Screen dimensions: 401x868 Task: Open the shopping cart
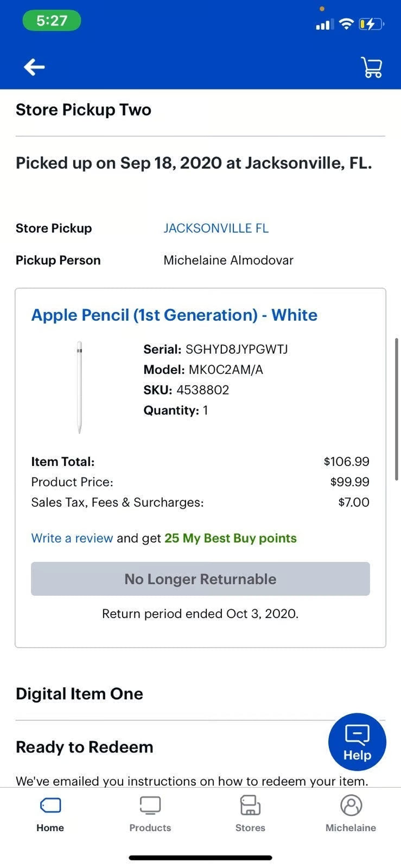pyautogui.click(x=371, y=67)
